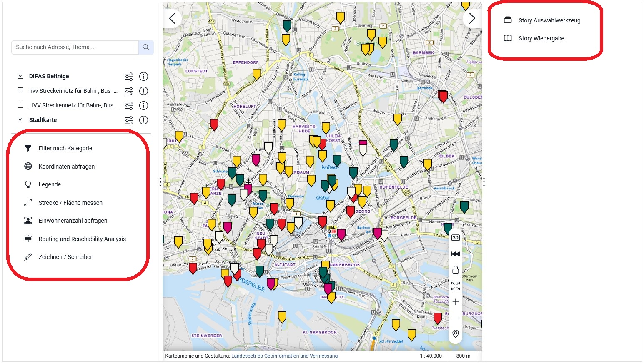This screenshot has width=644, height=363.
Task: Open settings sliders for DIPAS Beiträge layer
Action: 129,77
